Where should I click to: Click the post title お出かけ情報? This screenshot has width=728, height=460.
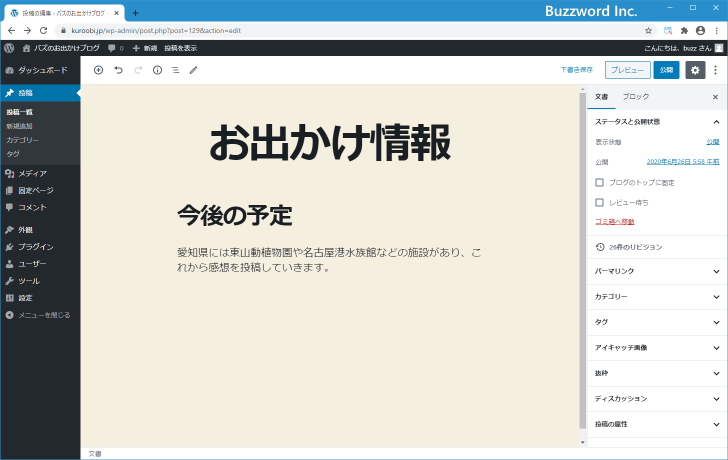click(330, 142)
